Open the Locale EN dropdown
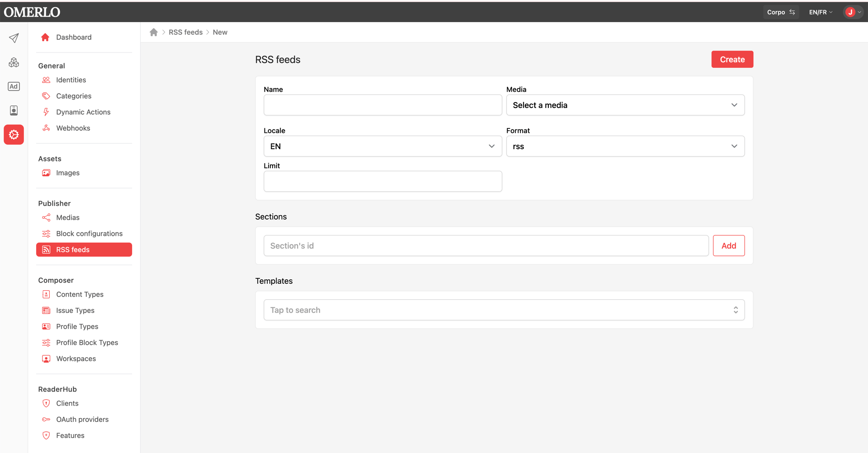 pos(382,146)
